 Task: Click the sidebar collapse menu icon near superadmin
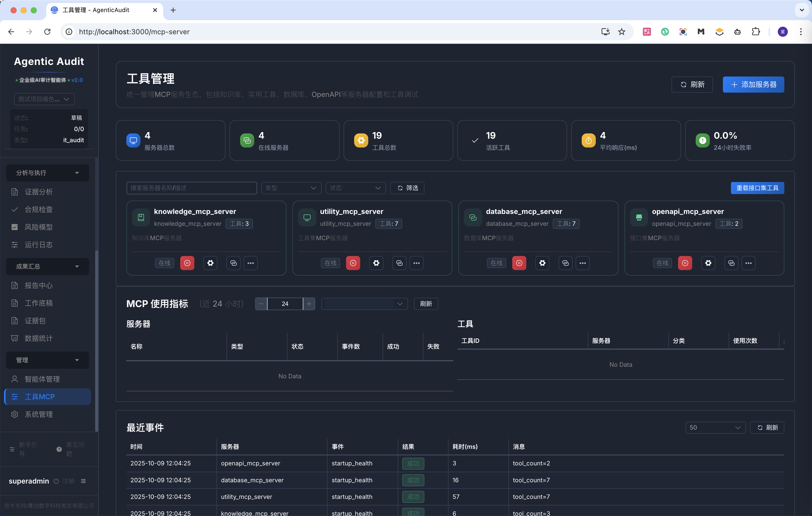tap(83, 481)
